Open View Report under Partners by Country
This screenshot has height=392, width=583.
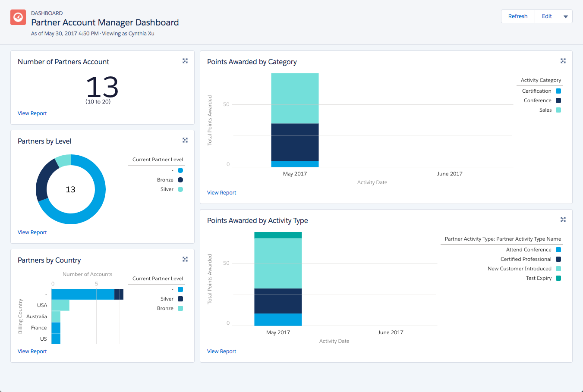tap(32, 351)
